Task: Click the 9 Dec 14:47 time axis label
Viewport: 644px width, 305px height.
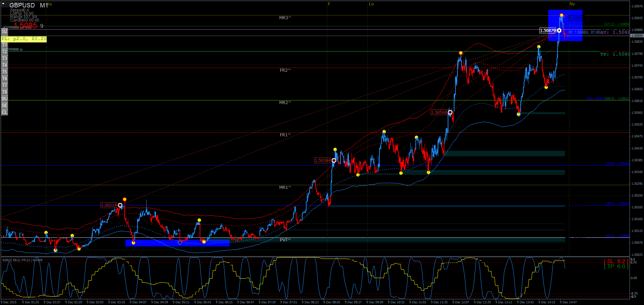Action: (568, 302)
